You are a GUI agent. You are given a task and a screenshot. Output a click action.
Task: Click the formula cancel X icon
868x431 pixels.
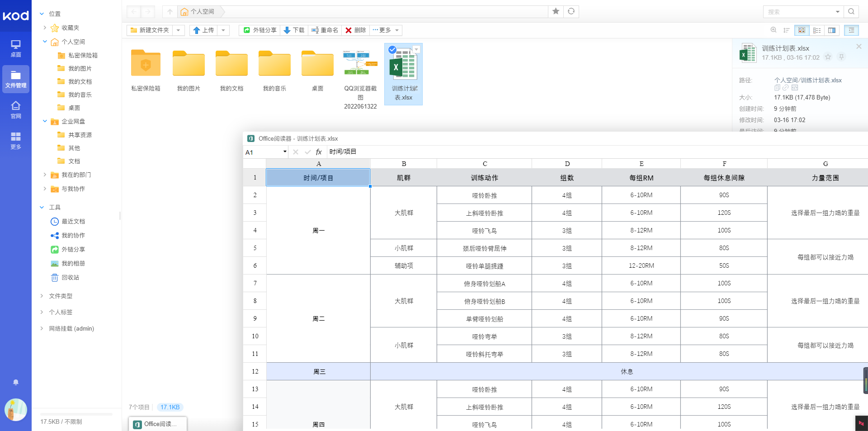(x=296, y=152)
